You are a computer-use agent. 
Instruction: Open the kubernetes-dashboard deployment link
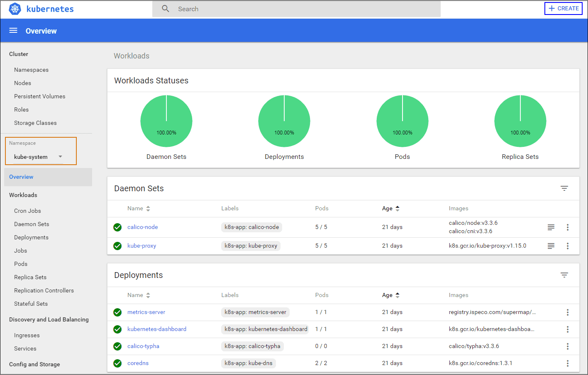(x=157, y=329)
